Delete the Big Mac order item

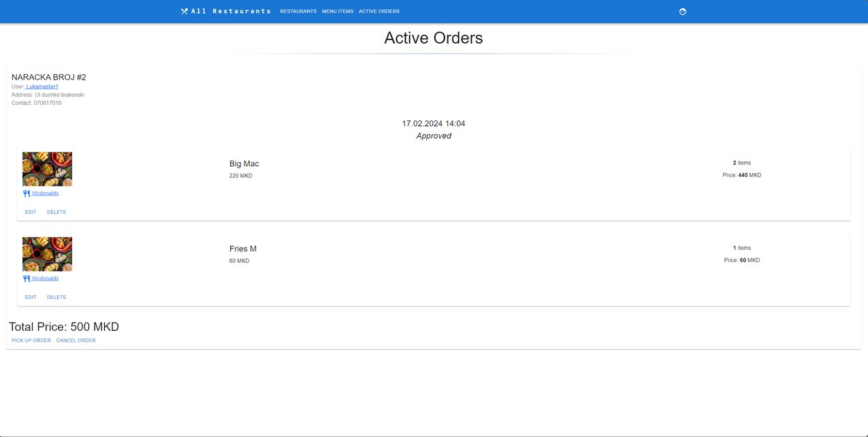(x=57, y=212)
